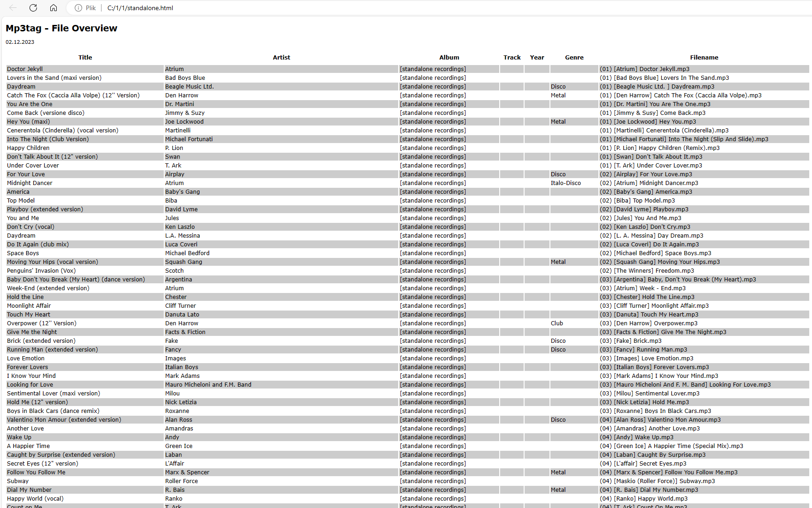
Task: Select the date 02.12.2023
Action: (20, 42)
